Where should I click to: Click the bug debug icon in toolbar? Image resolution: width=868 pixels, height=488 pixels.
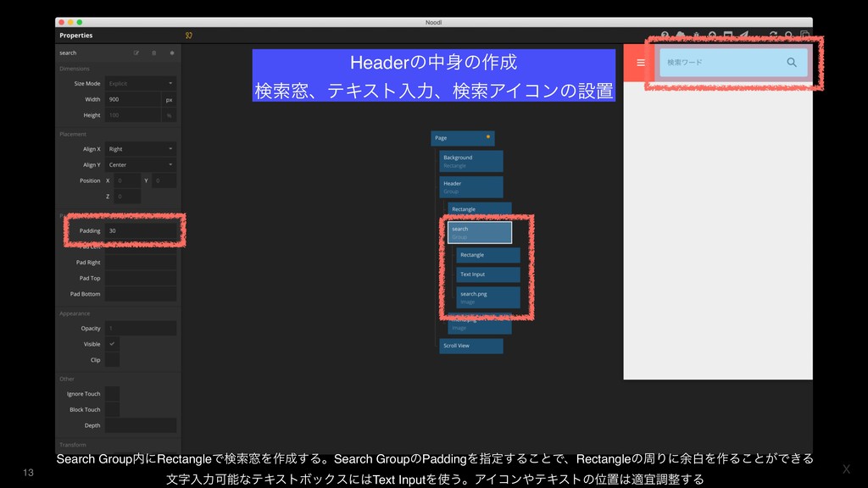pos(697,35)
